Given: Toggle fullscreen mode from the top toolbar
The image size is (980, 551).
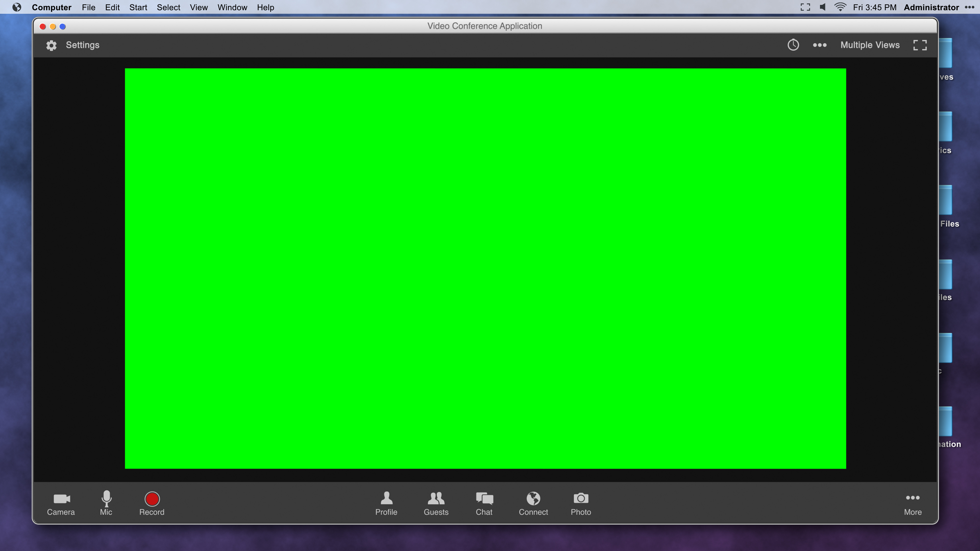Looking at the screenshot, I should coord(920,45).
